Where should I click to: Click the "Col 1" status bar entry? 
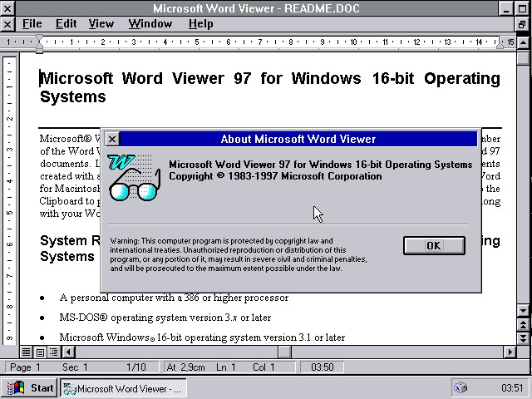click(x=264, y=367)
